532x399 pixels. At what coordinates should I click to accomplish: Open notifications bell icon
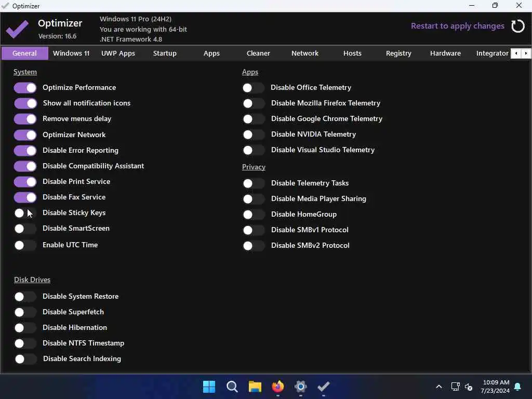pos(518,387)
